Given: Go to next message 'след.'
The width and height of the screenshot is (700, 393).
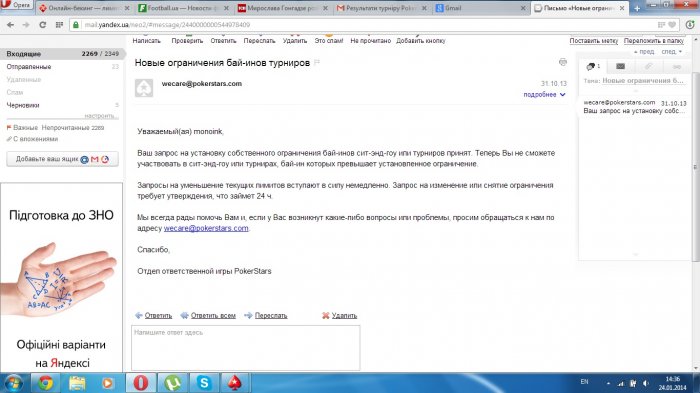Looking at the screenshot, I should click(672, 52).
